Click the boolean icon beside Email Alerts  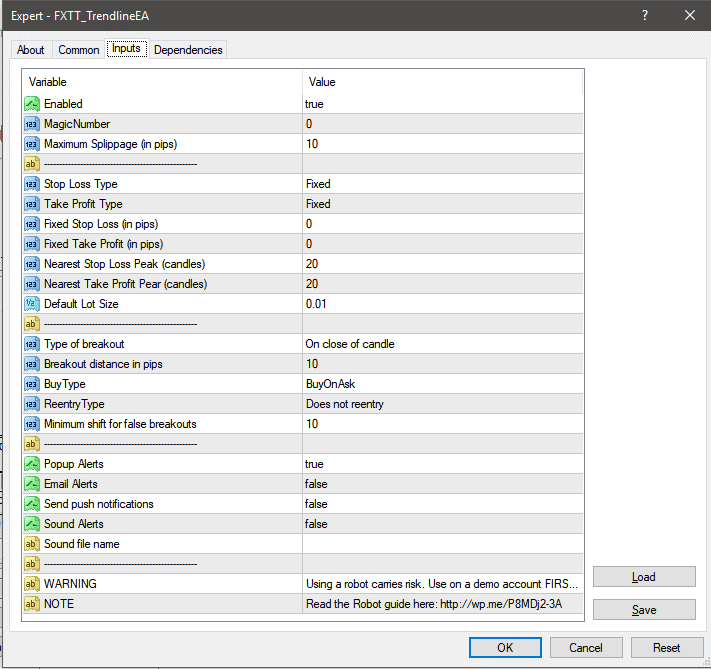[x=32, y=483]
